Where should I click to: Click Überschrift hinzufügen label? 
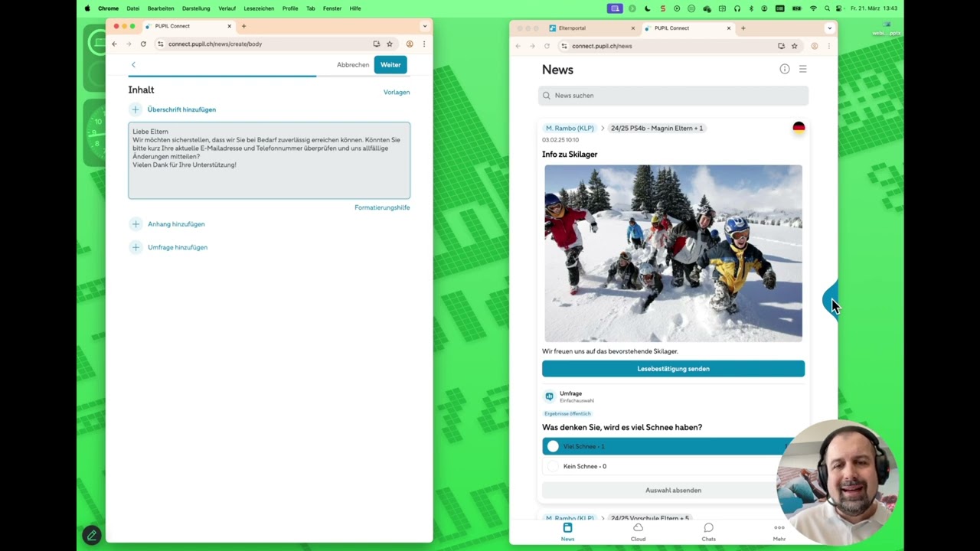[181, 109]
